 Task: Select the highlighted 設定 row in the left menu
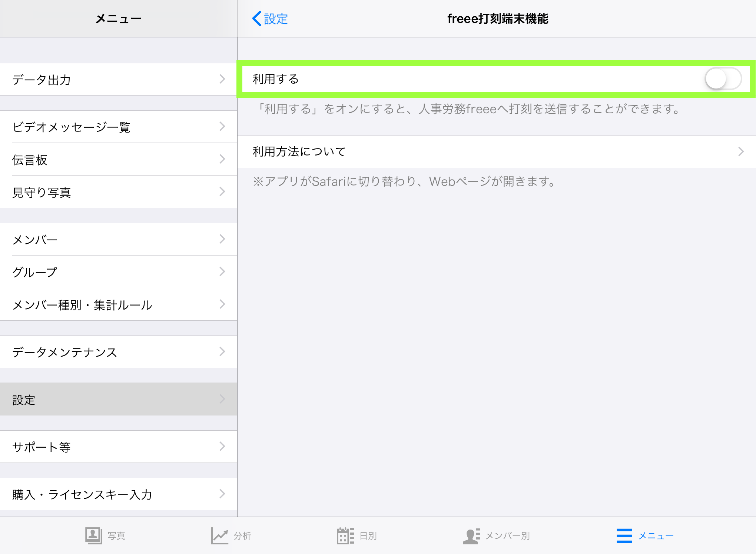pyautogui.click(x=119, y=399)
